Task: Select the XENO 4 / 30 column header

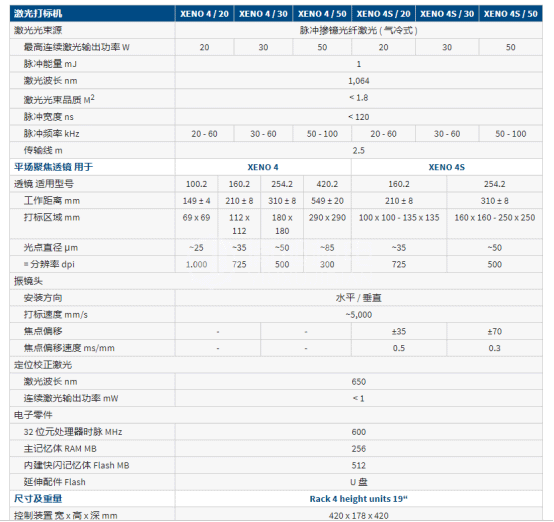Action: (263, 14)
